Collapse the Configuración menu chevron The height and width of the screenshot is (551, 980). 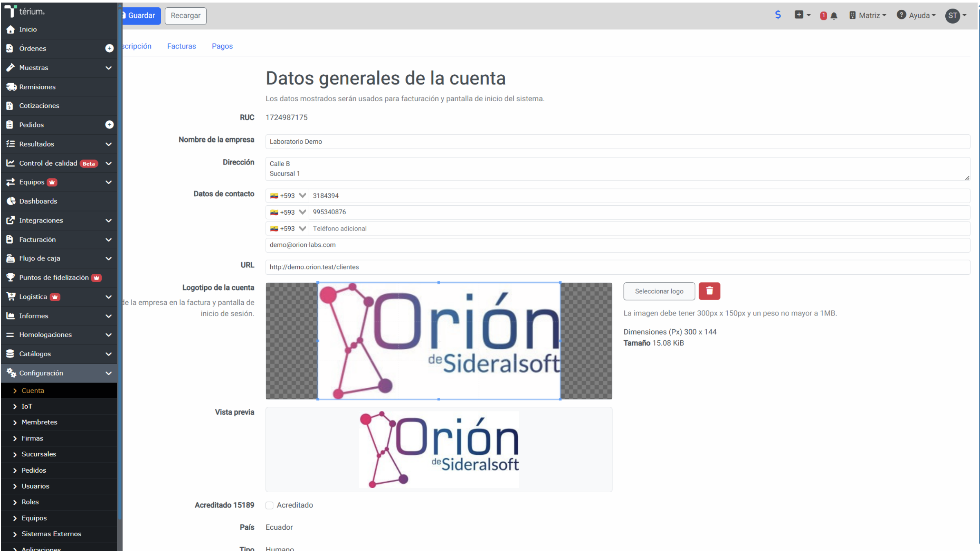109,373
